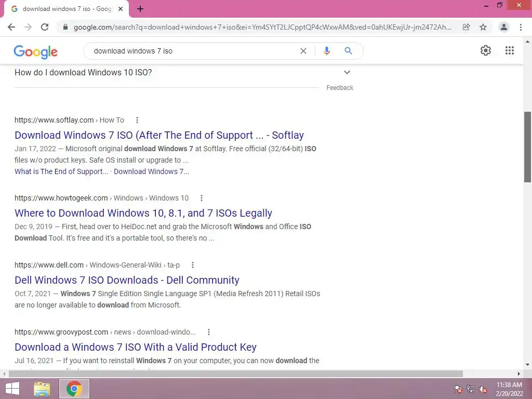The height and width of the screenshot is (399, 532).
Task: Click inside the Google search input field
Action: coord(193,51)
